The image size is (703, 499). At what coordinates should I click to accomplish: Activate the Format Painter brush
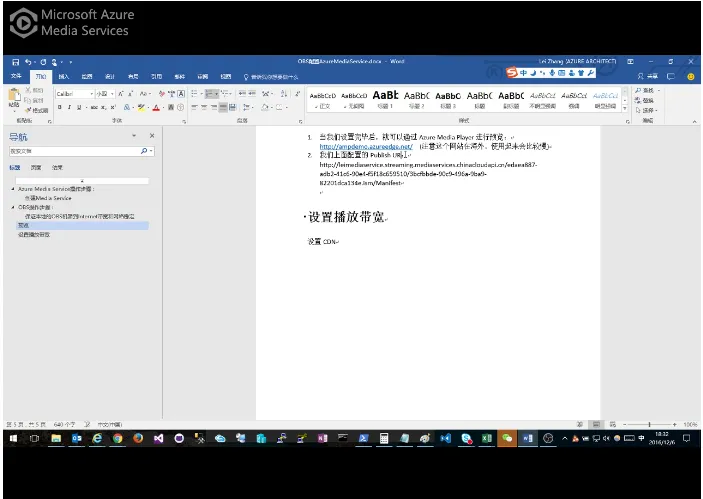click(36, 110)
